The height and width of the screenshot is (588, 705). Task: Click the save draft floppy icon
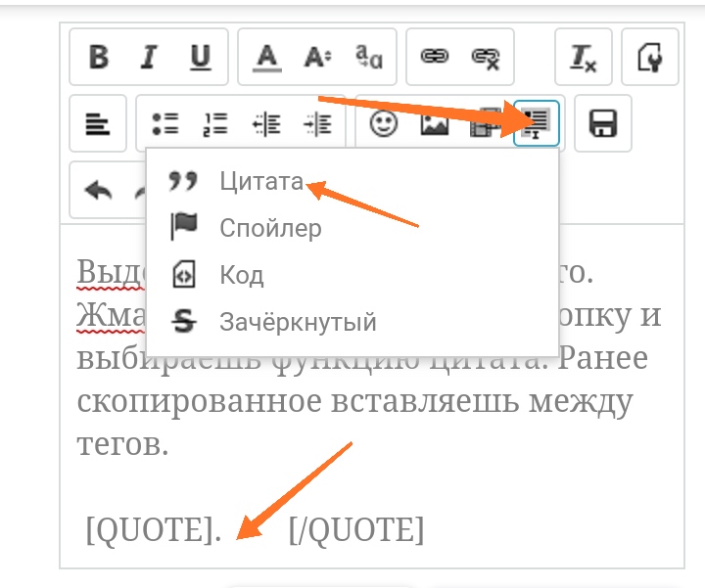(602, 124)
